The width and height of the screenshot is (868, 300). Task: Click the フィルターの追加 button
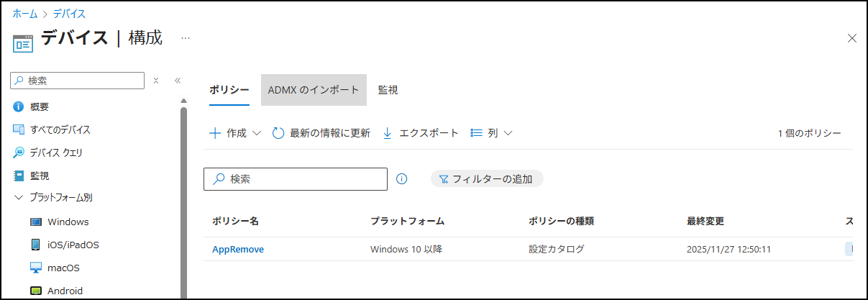click(x=486, y=179)
